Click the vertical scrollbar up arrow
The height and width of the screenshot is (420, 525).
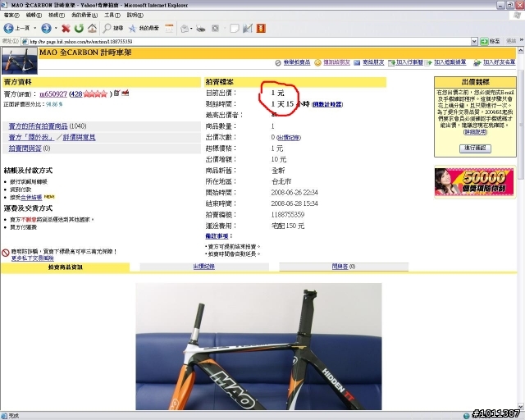point(521,50)
